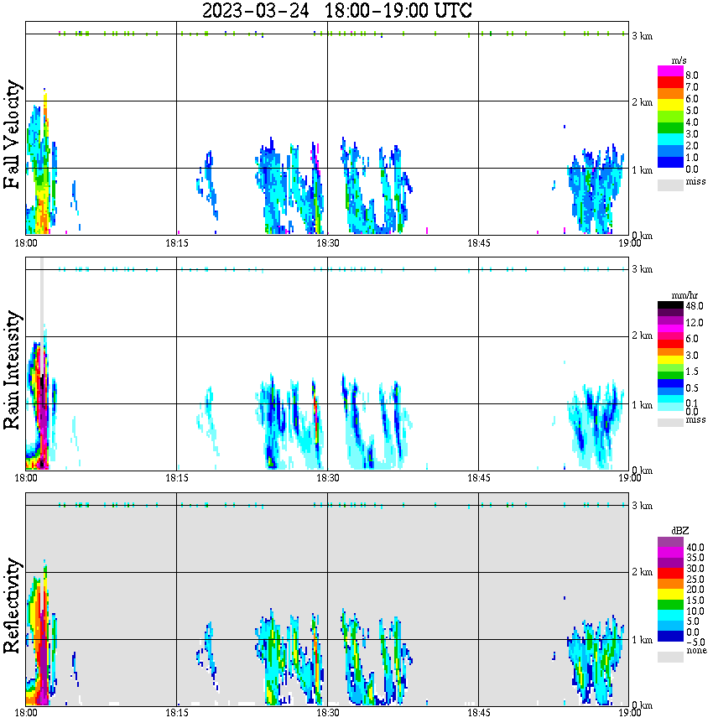
Task: Click the '18:45' time label under Rain Intensity
Action: (x=478, y=478)
